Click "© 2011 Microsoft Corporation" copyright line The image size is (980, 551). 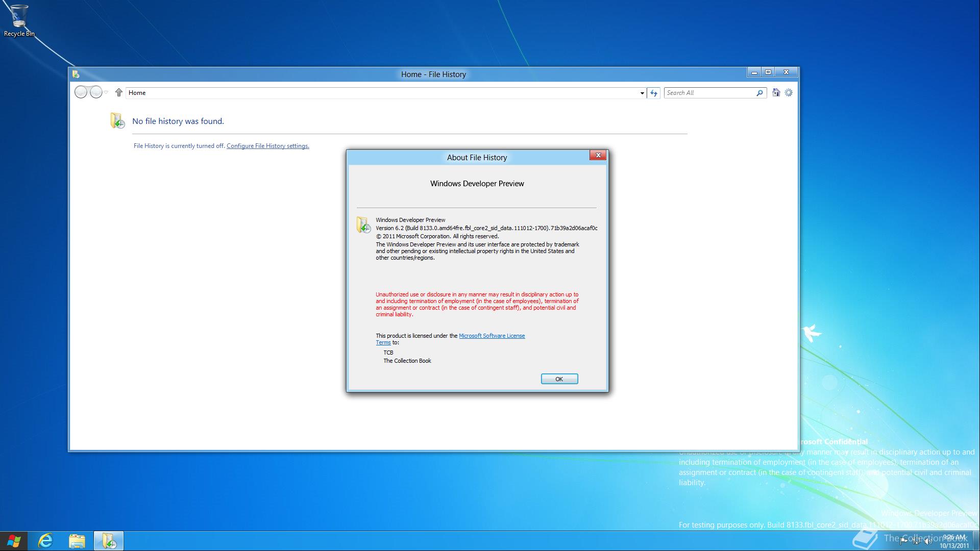click(437, 236)
